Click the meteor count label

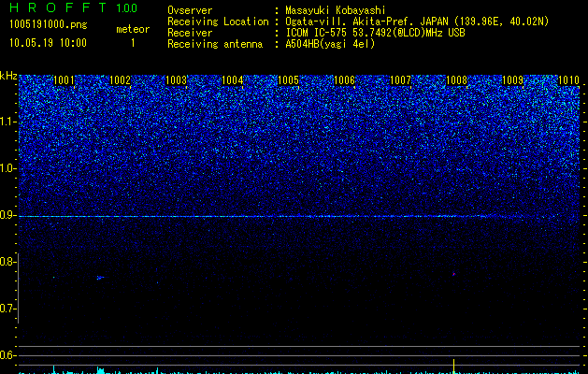pyautogui.click(x=133, y=29)
